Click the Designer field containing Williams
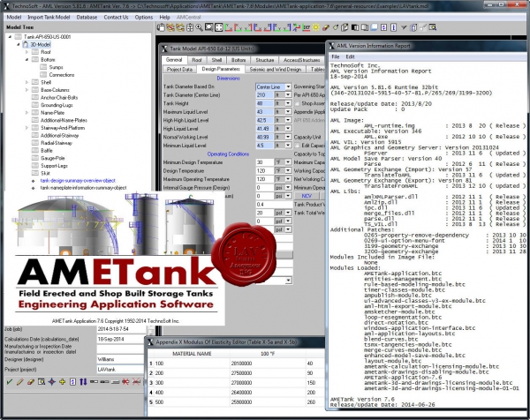530x420 pixels. point(121,359)
